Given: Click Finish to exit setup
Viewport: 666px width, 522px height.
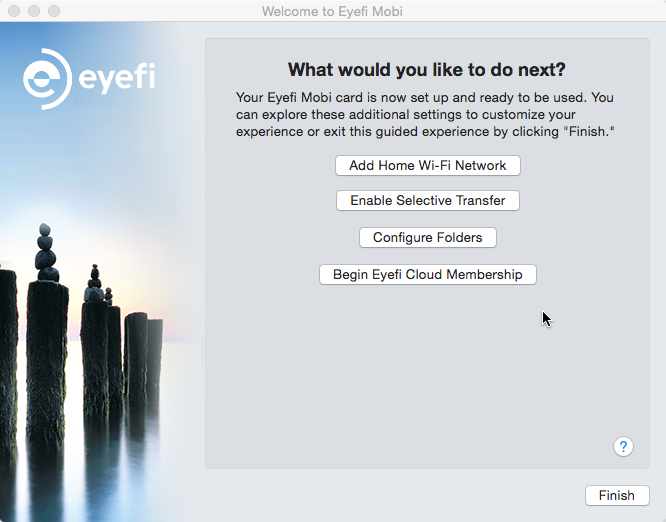Looking at the screenshot, I should 617,495.
